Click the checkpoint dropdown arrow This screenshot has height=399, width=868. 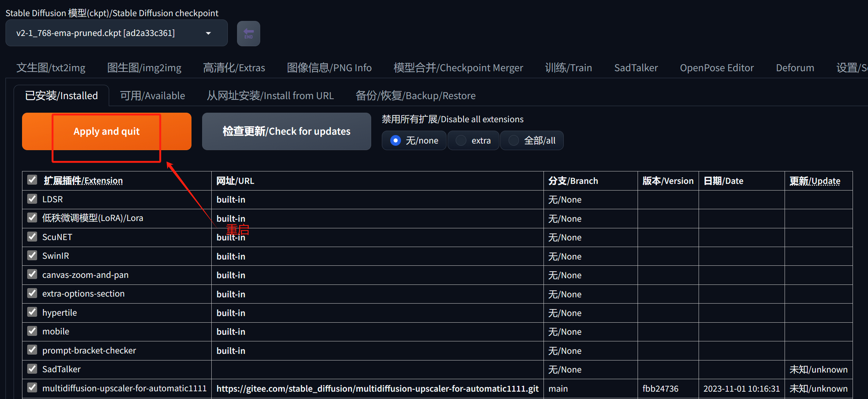[x=208, y=33]
